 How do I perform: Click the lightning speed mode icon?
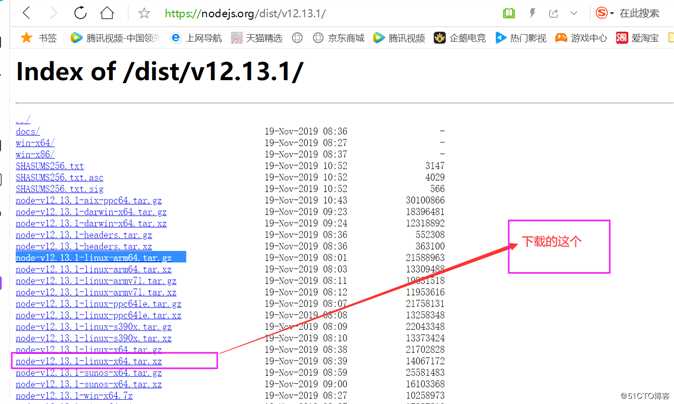(x=532, y=13)
